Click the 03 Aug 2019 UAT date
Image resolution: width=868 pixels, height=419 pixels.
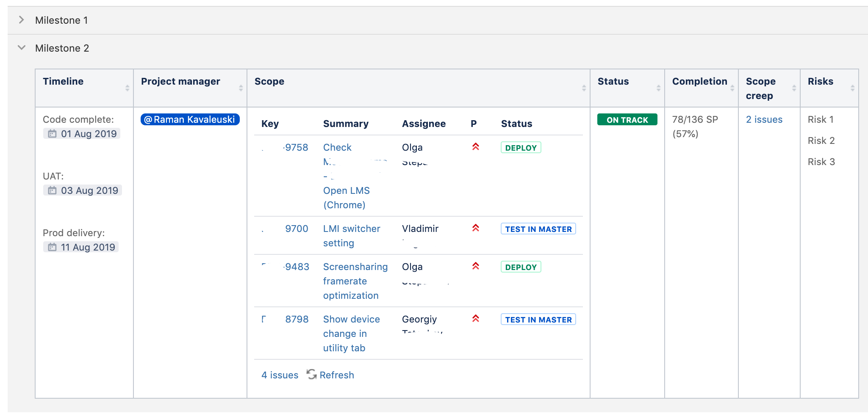pos(89,190)
